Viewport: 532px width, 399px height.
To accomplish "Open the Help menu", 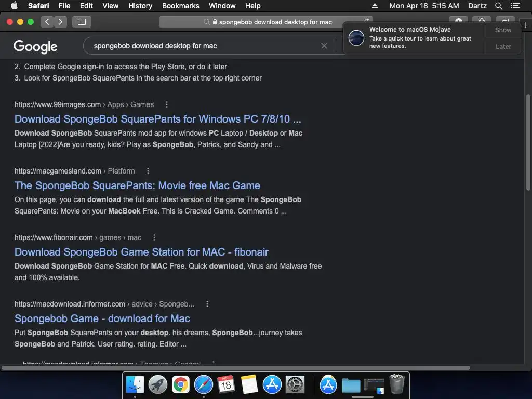I will tap(253, 6).
